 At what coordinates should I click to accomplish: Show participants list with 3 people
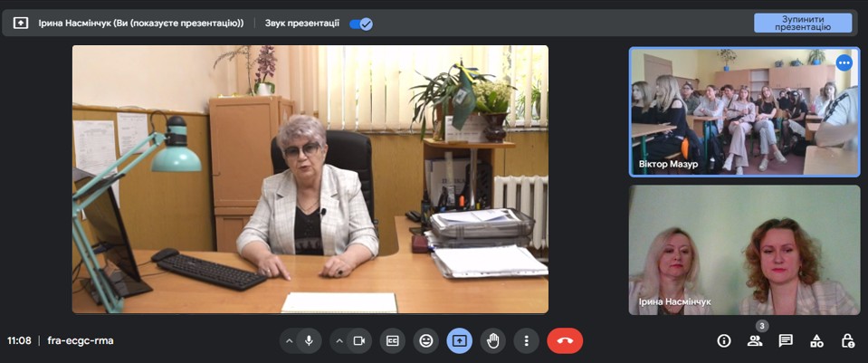(755, 341)
